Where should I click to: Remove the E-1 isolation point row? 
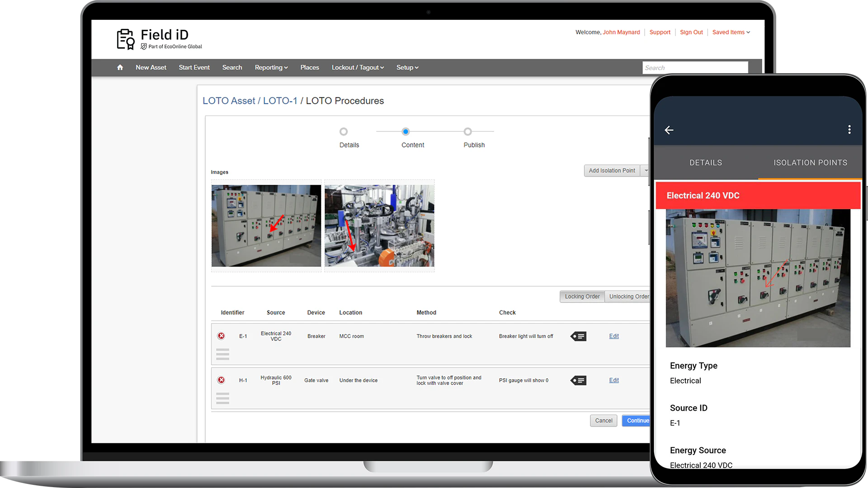click(221, 336)
